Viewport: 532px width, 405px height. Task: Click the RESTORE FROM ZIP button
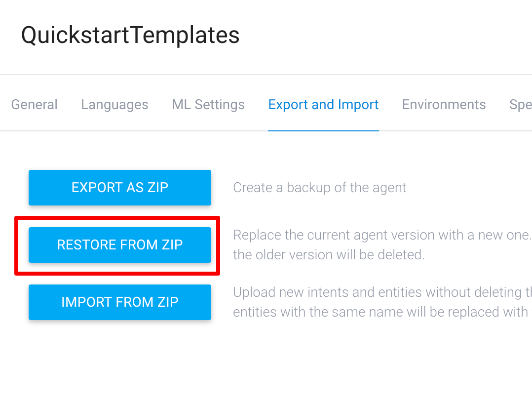(x=120, y=245)
